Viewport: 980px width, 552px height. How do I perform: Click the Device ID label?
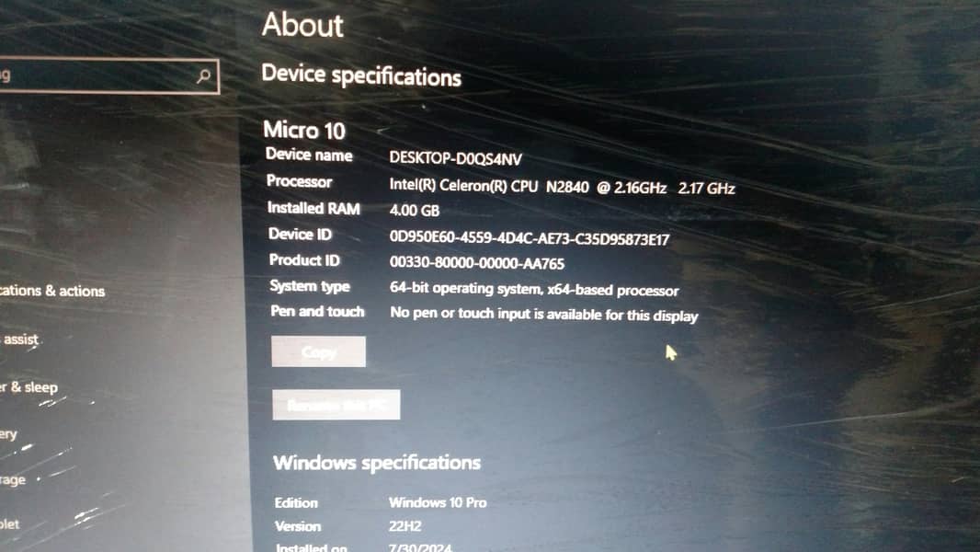[300, 235]
